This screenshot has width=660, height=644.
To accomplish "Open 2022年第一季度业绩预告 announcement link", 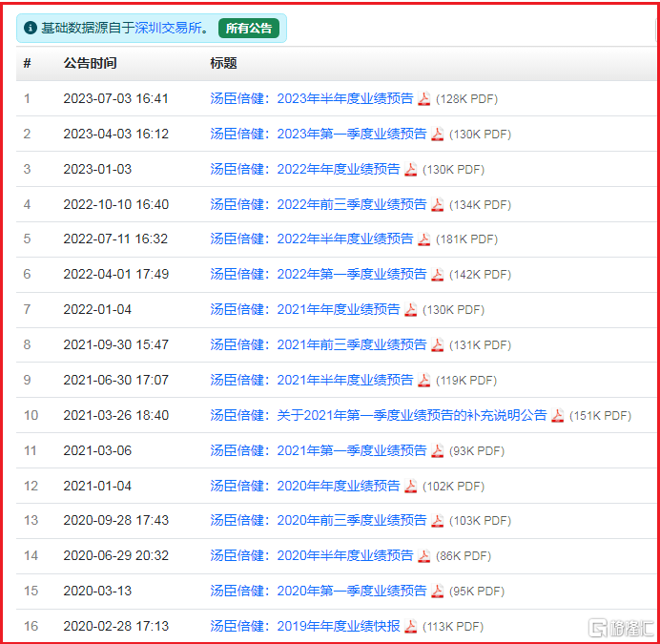I will pyautogui.click(x=319, y=275).
